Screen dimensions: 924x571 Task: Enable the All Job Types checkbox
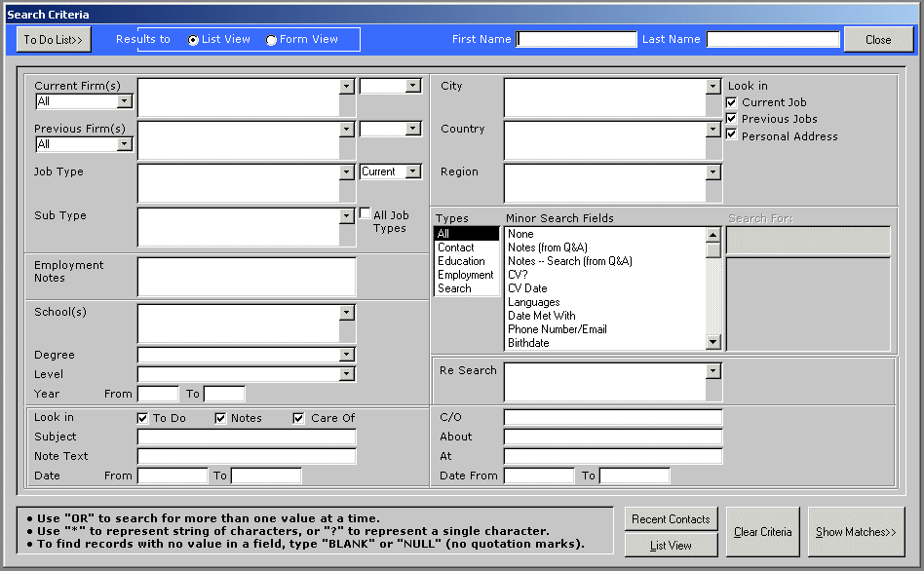[x=366, y=213]
